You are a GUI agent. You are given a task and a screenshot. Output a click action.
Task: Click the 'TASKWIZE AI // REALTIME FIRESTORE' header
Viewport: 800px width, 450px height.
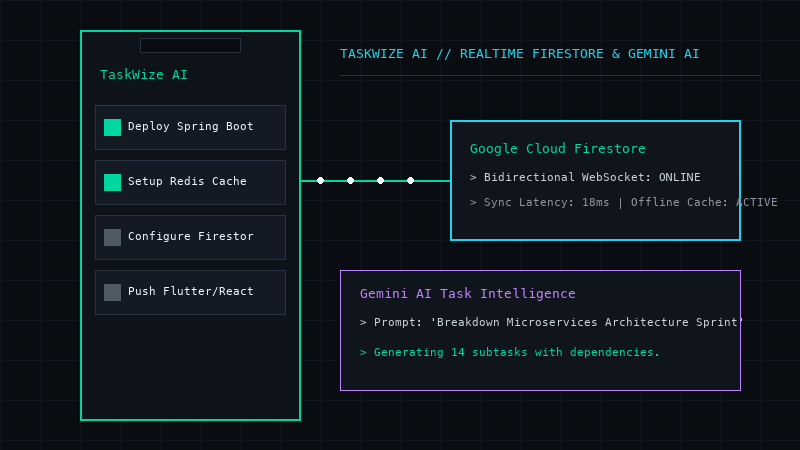point(519,54)
